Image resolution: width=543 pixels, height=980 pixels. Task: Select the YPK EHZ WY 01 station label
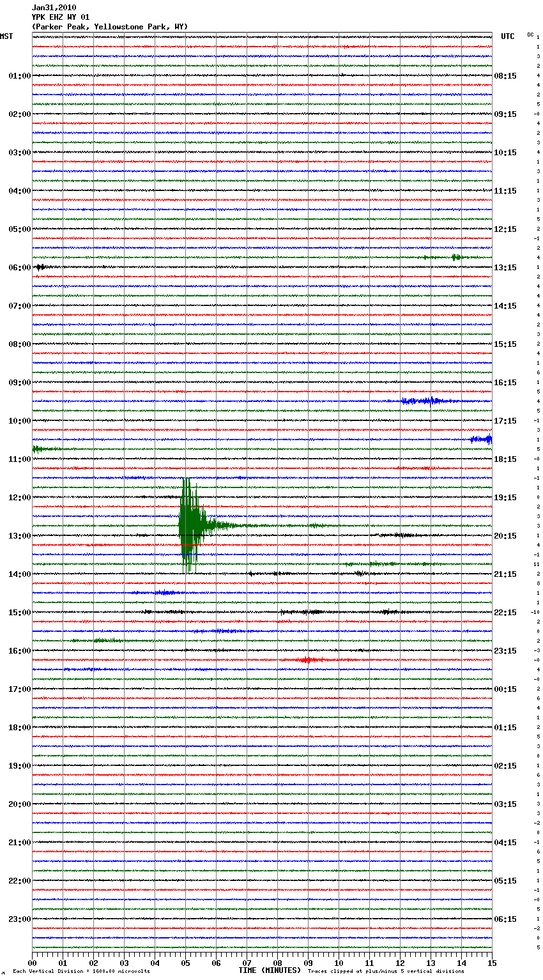coord(61,17)
